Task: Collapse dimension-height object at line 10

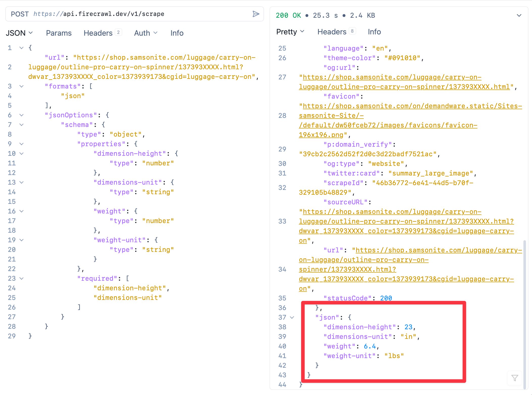Action: tap(21, 153)
